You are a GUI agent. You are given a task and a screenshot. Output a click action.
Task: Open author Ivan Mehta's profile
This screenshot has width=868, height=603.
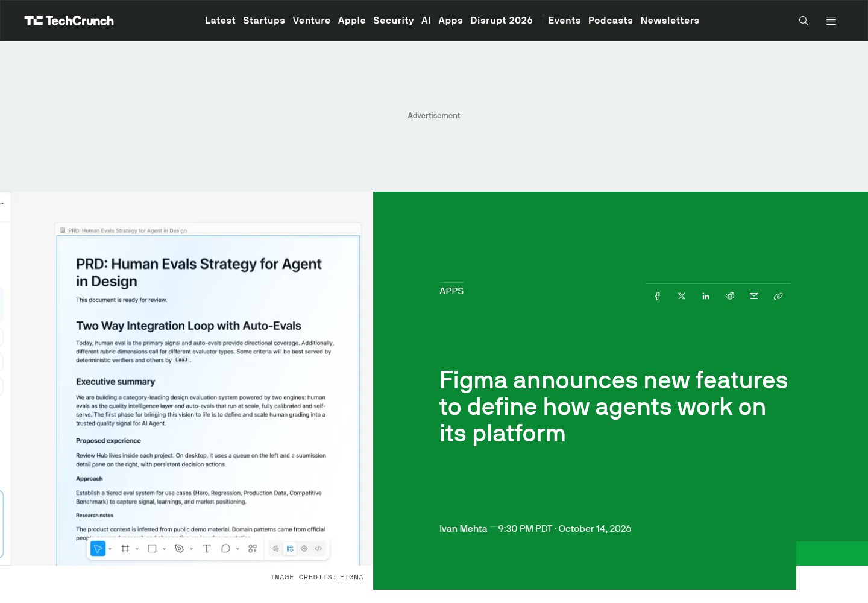463,529
